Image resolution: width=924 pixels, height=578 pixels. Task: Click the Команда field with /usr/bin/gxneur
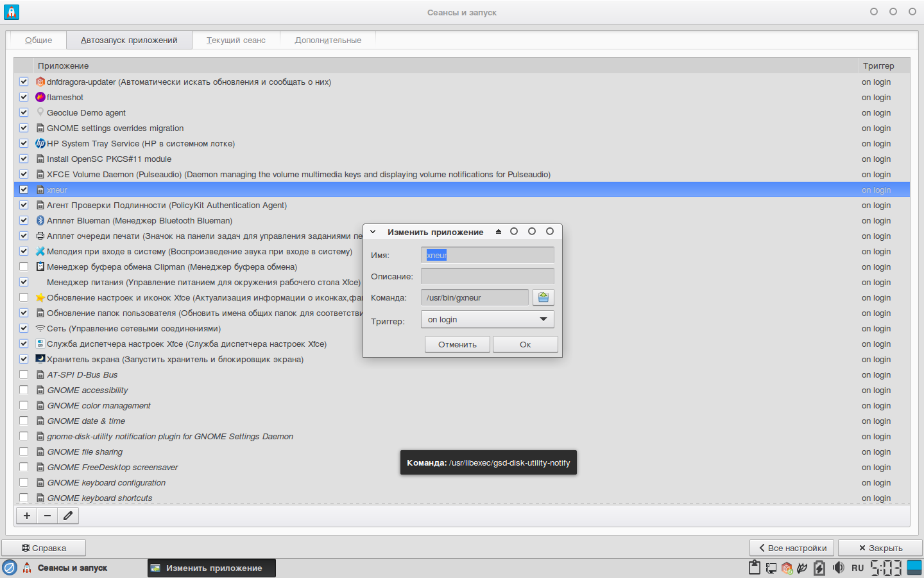coord(475,297)
